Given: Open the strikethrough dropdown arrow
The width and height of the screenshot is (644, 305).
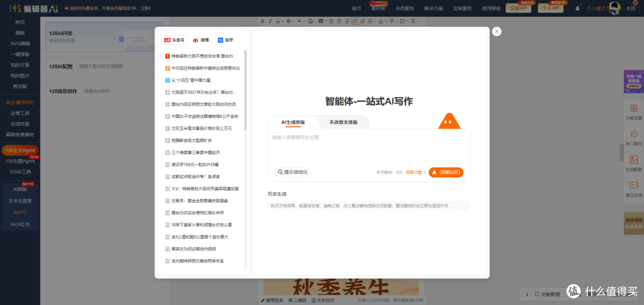Looking at the screenshot, I should pos(292,21).
